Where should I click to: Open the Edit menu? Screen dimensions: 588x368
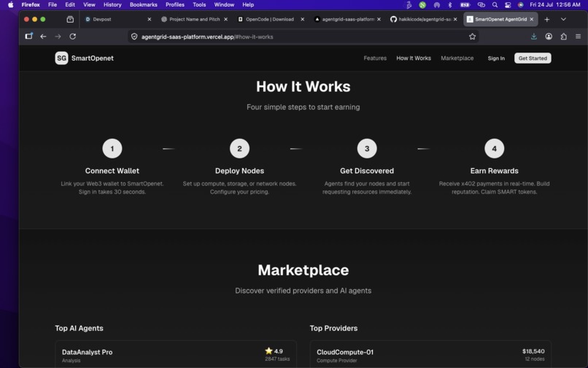tap(70, 5)
